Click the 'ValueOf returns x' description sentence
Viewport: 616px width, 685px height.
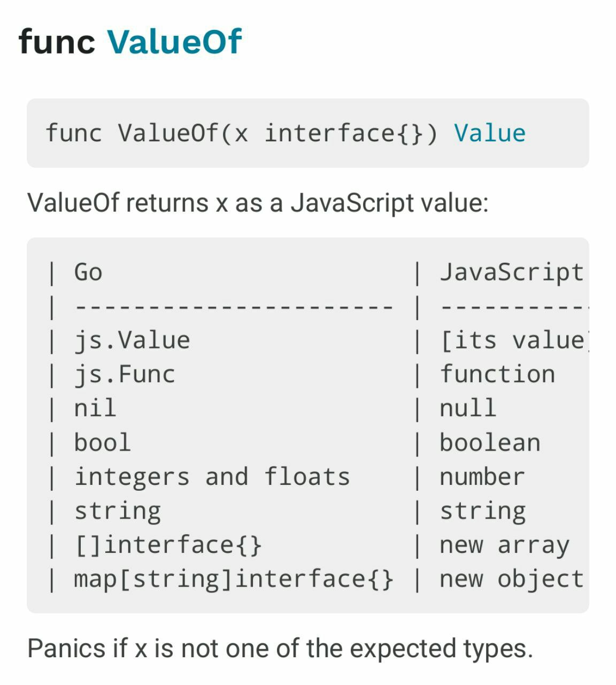pyautogui.click(x=258, y=203)
